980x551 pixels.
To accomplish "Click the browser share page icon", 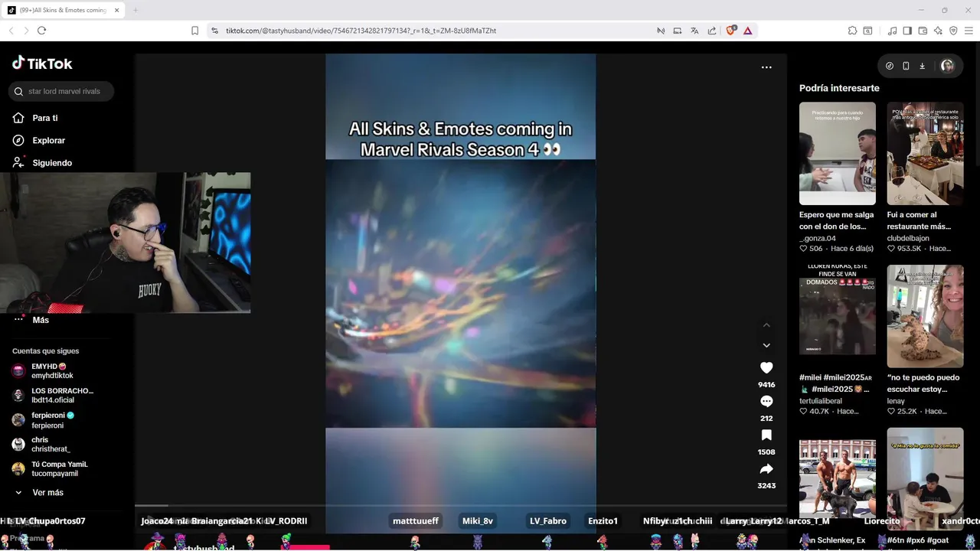I will [712, 31].
